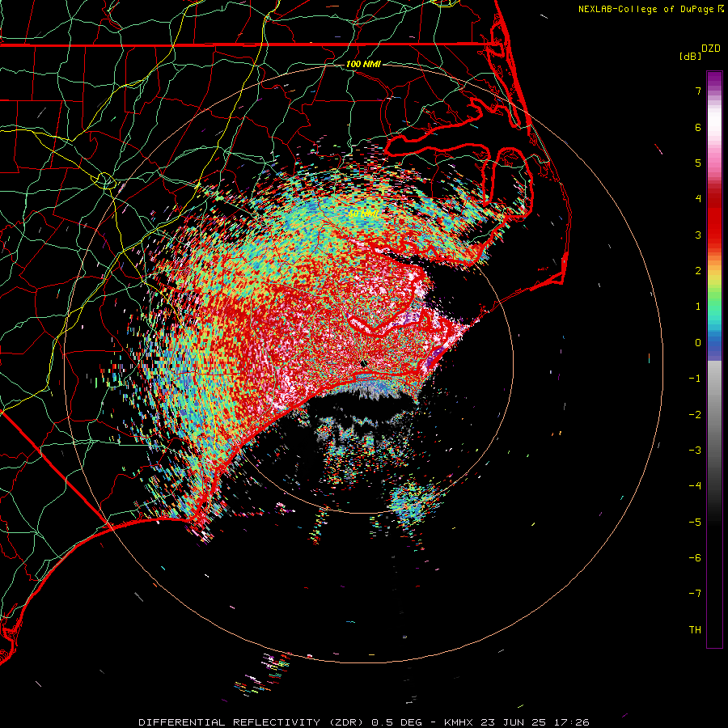Click the TH threshold label

[x=695, y=629]
